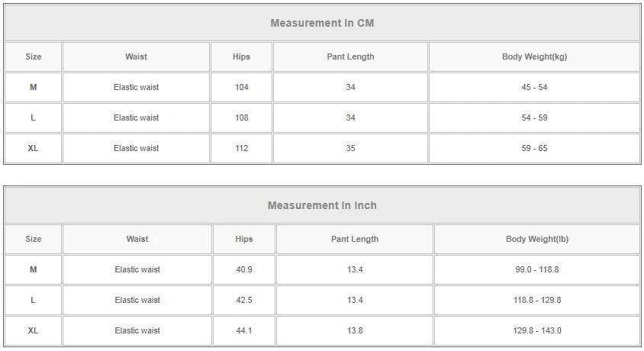Select size M row in CM table
Screen dimensions: 644x351
coord(34,87)
